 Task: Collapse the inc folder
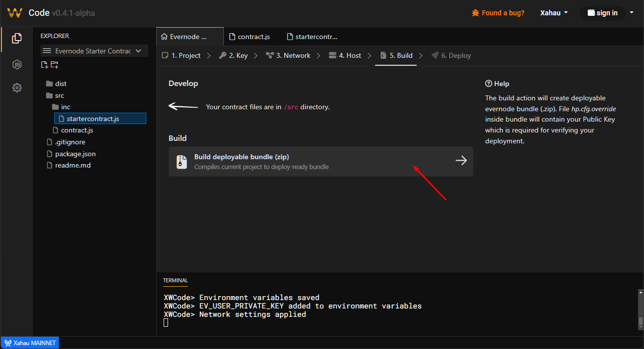click(x=61, y=107)
